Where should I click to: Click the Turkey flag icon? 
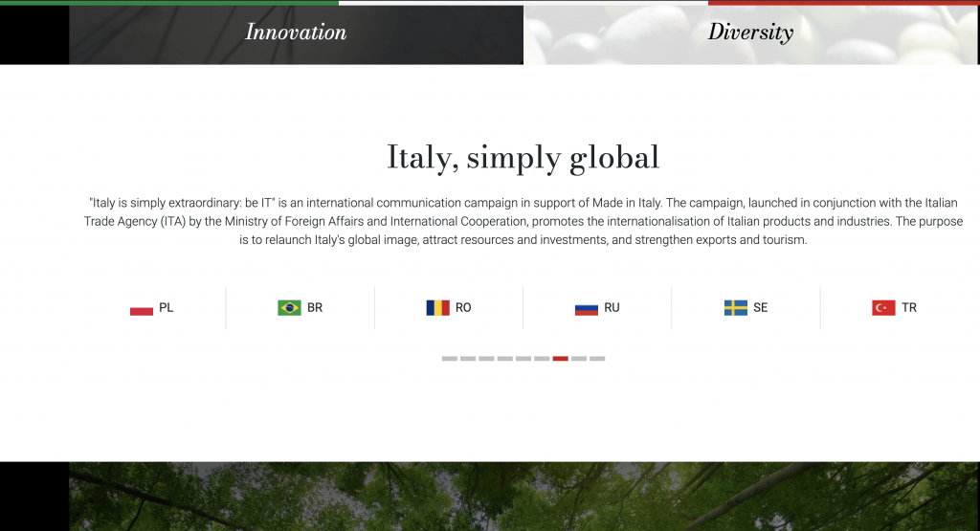pyautogui.click(x=883, y=308)
